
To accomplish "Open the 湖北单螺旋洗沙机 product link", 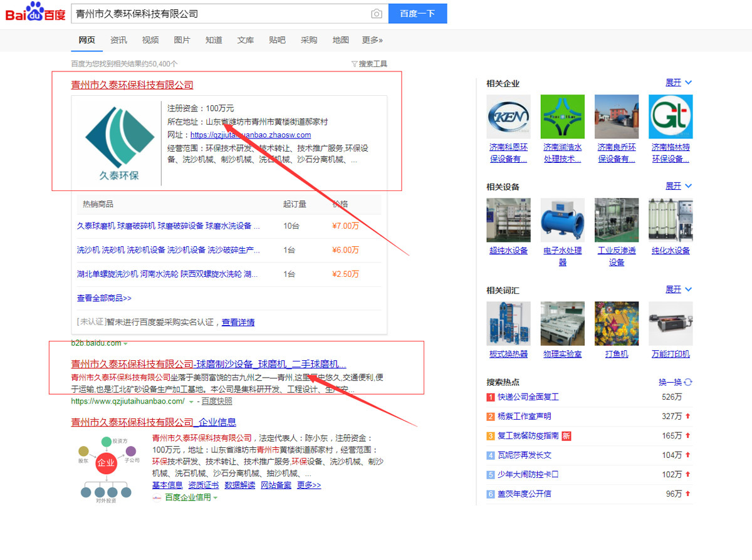I will tap(168, 274).
